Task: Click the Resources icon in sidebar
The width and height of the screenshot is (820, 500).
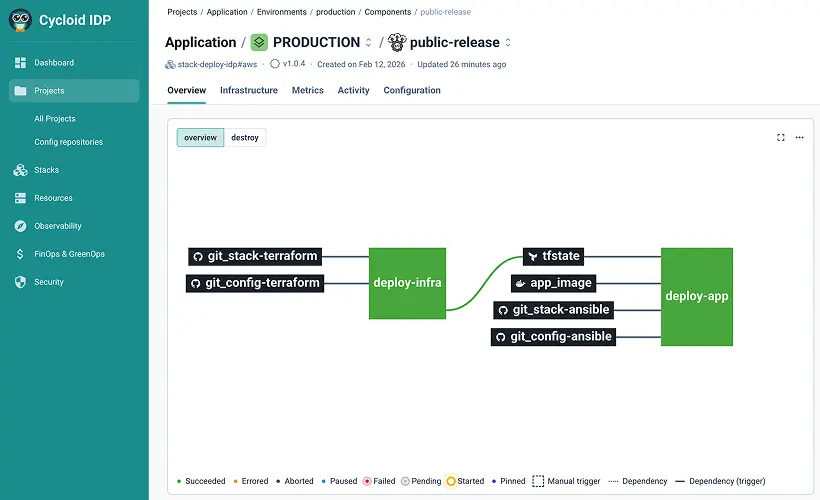Action: [x=20, y=198]
